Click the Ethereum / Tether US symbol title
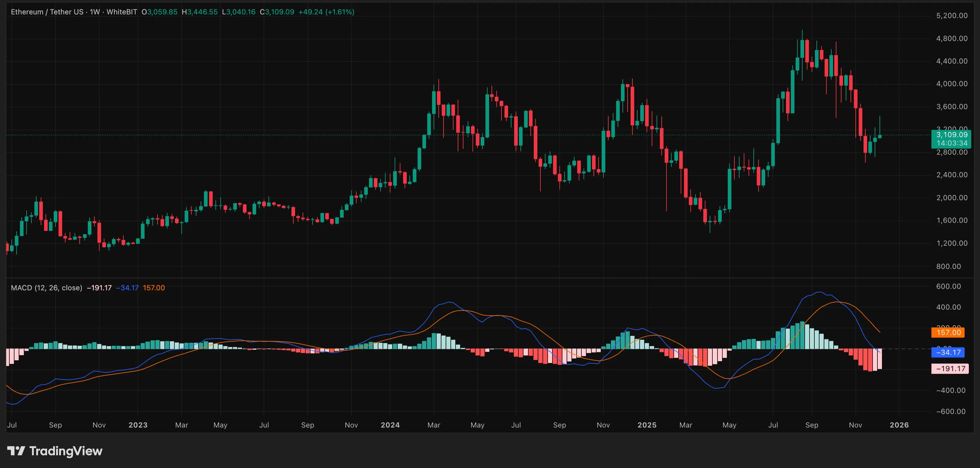This screenshot has width=980, height=468. 47,12
